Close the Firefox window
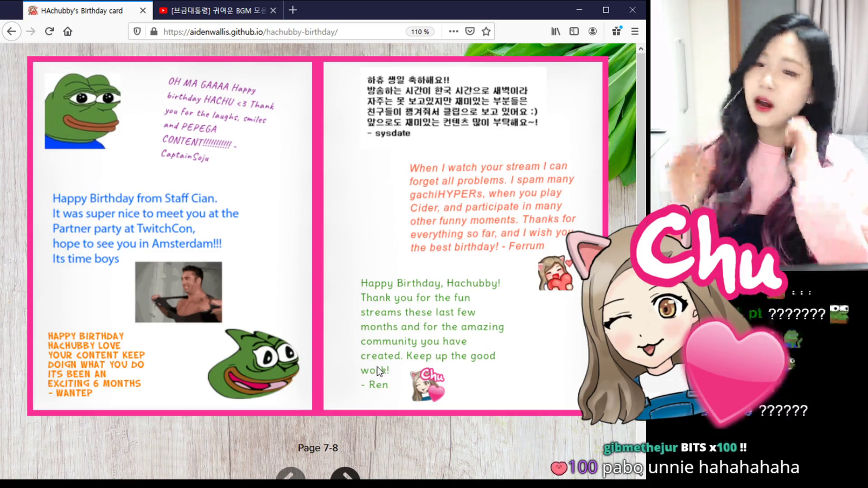868x488 pixels. 633,10
